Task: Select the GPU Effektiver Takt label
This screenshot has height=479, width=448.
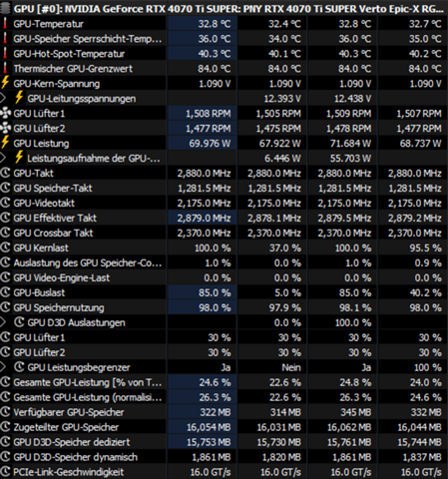Action: [x=55, y=219]
